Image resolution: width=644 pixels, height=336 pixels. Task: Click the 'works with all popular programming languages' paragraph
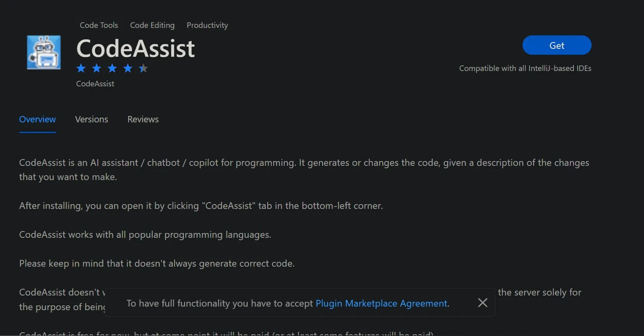pos(145,235)
